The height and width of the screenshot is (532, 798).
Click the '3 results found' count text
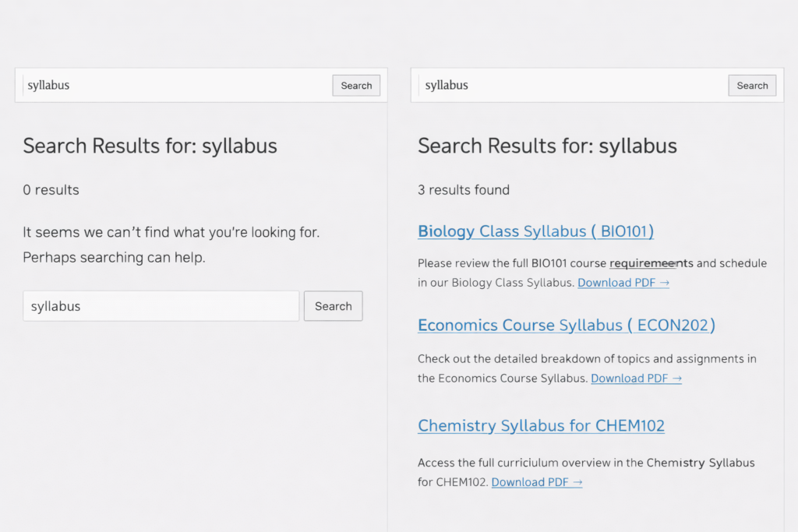[x=464, y=190]
